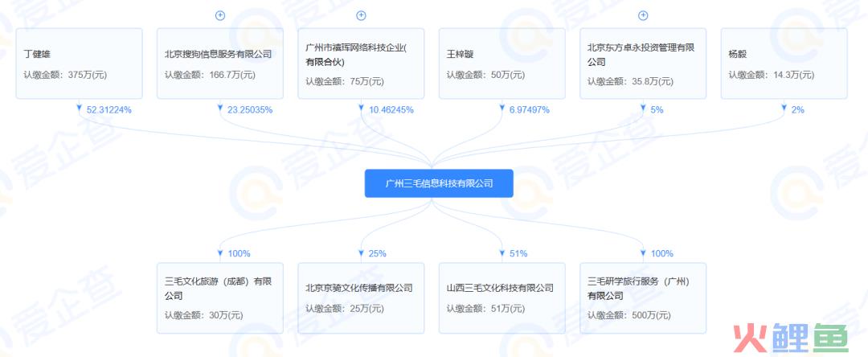Click the 6.97497% shareholding label

529,109
